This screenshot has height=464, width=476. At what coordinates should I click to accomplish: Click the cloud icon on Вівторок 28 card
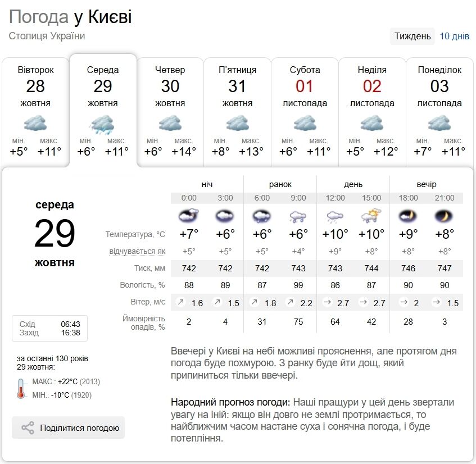[x=36, y=122]
